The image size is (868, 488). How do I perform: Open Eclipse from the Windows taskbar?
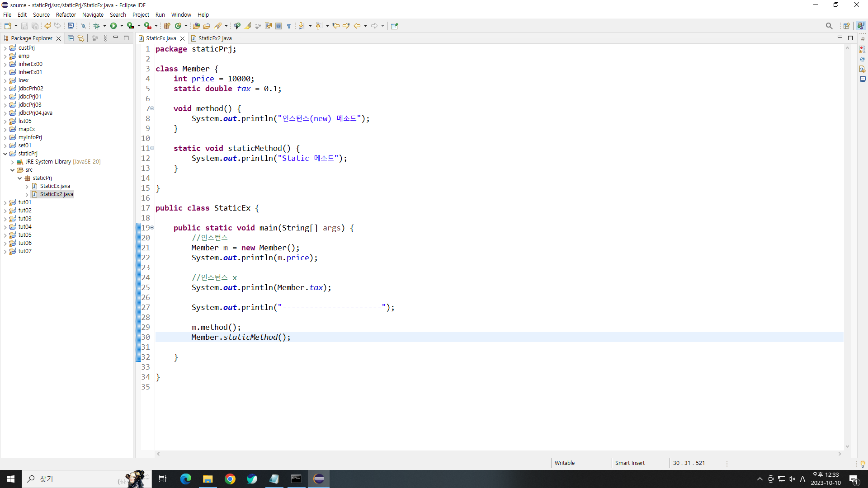click(x=319, y=479)
